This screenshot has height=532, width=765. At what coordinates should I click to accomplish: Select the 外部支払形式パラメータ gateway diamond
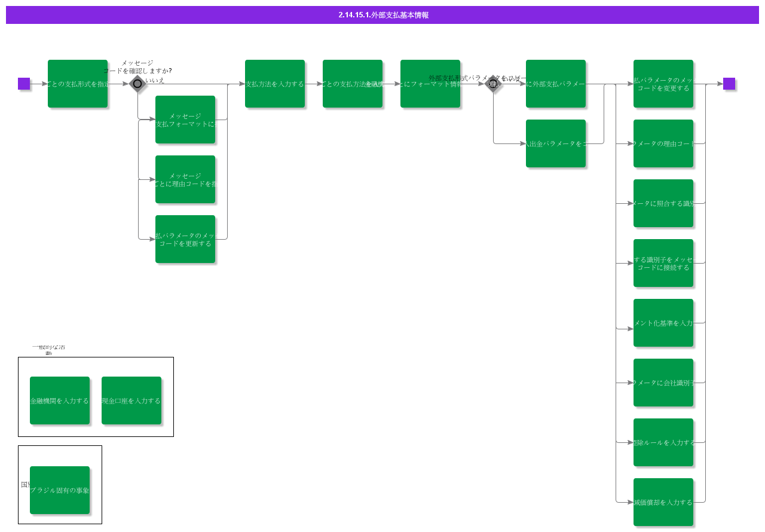(x=493, y=84)
